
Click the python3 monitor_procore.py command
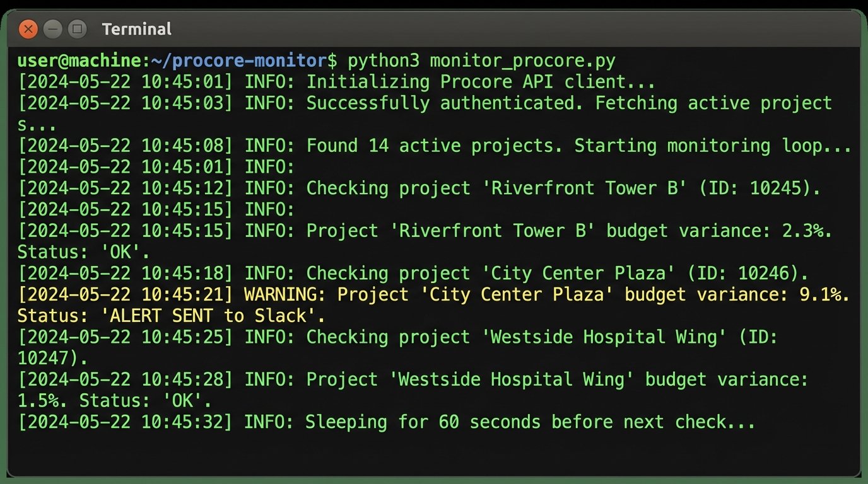point(481,61)
